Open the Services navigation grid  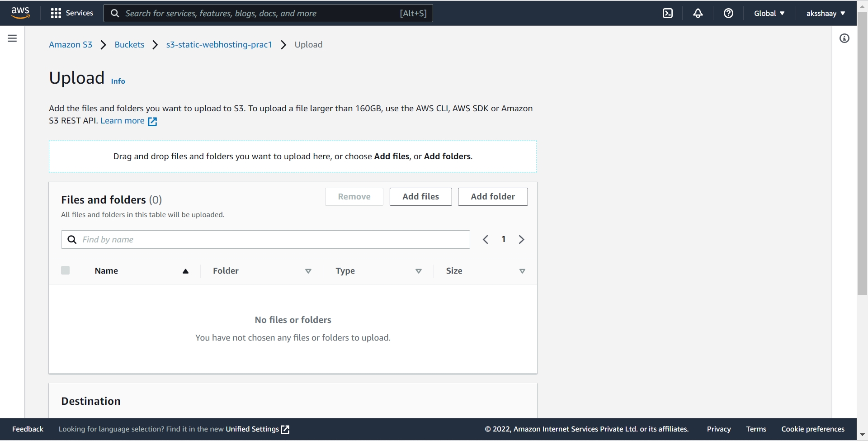pyautogui.click(x=71, y=13)
